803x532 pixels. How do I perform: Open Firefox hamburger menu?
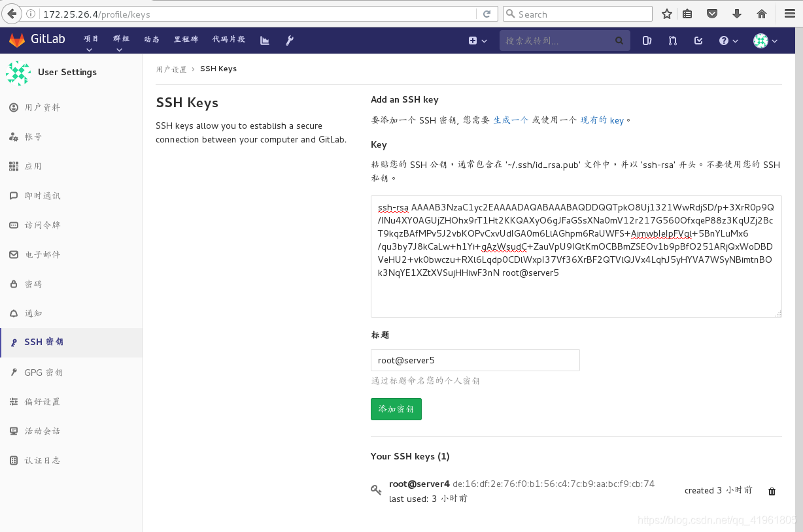pos(789,14)
